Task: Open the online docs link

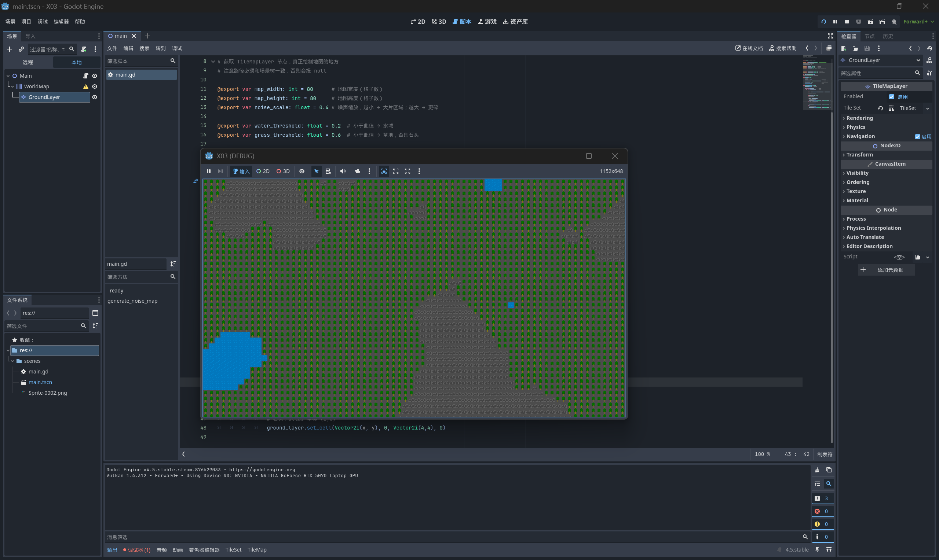Action: pyautogui.click(x=749, y=48)
